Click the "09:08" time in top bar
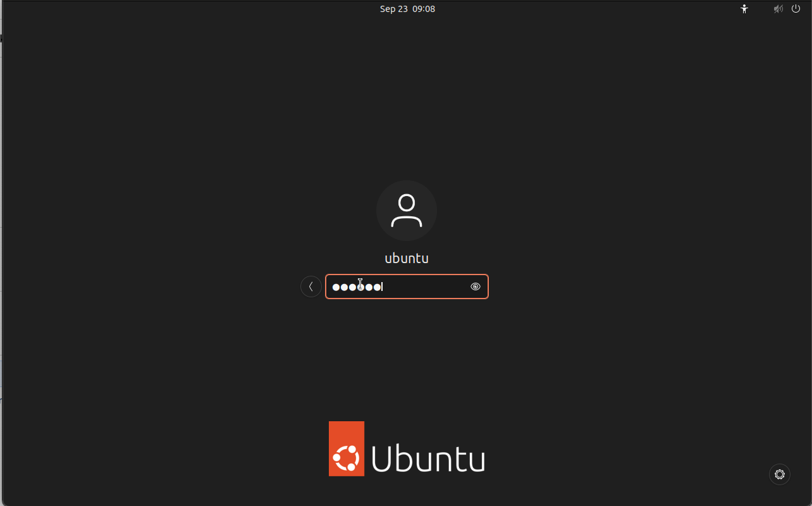The height and width of the screenshot is (506, 812). tap(424, 9)
